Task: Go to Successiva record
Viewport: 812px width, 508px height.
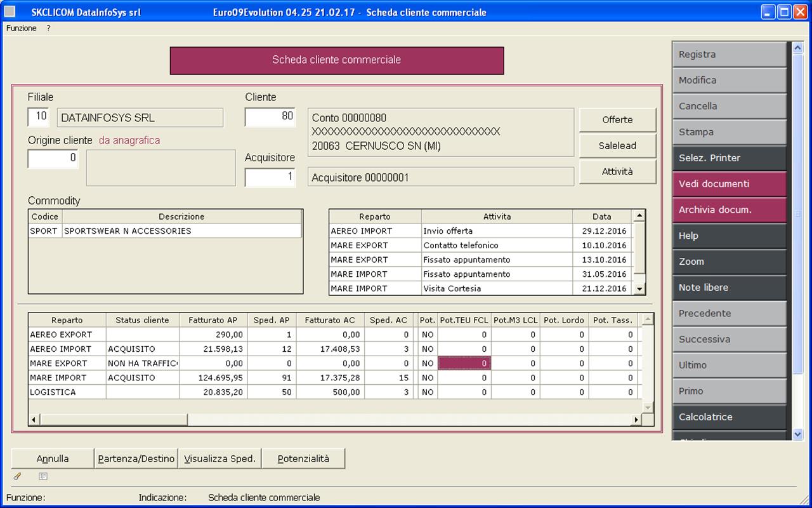Action: pyautogui.click(x=730, y=339)
